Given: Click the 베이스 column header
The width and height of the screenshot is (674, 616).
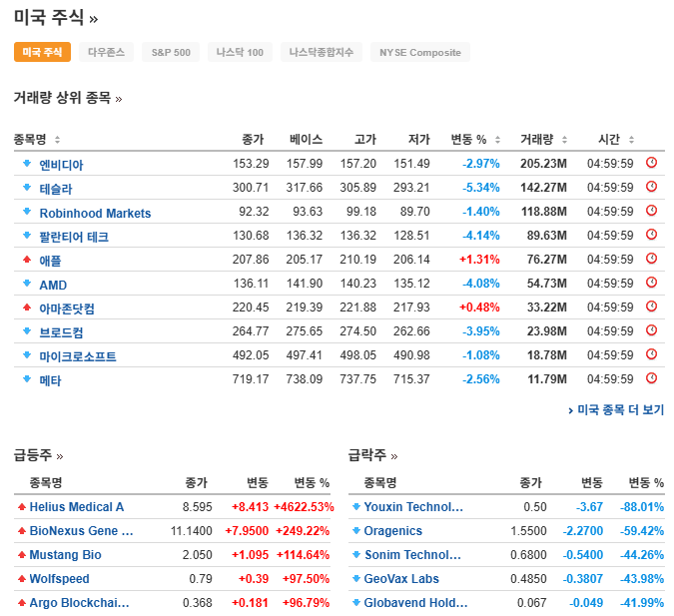Looking at the screenshot, I should coord(307,140).
